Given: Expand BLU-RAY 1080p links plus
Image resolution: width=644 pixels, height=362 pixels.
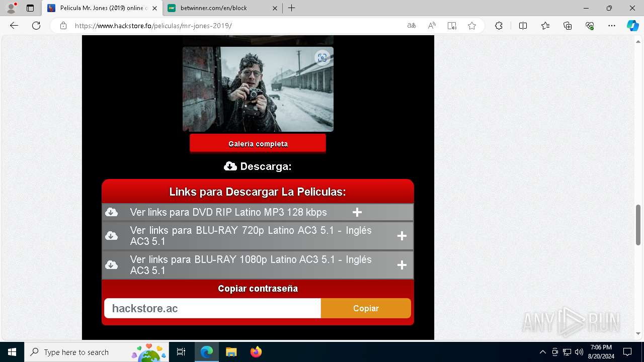Looking at the screenshot, I should click(401, 265).
